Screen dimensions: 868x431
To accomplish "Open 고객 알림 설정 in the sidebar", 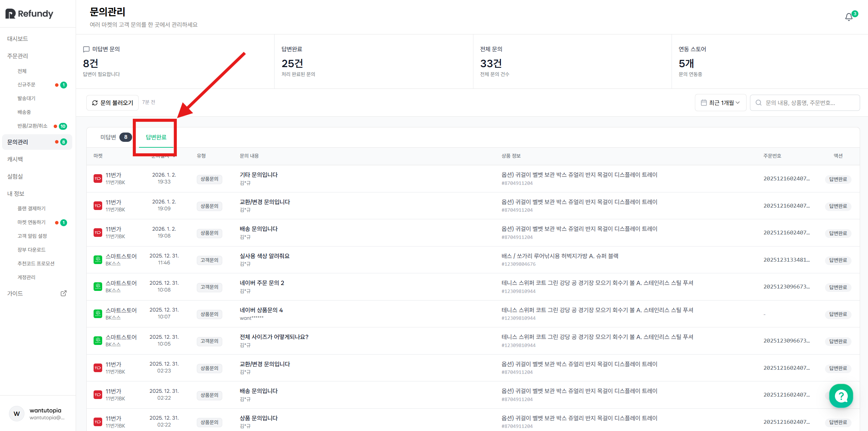I will coord(32,236).
